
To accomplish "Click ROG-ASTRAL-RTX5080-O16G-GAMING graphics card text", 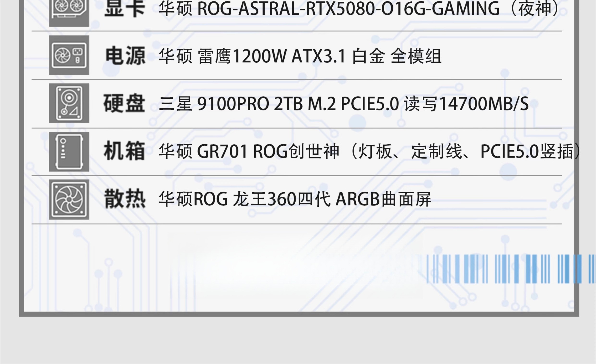I will point(348,9).
